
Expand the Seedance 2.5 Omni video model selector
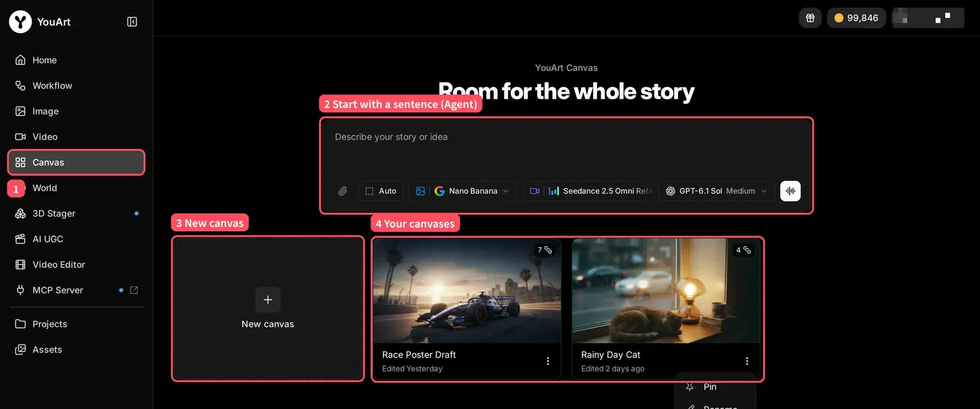point(589,191)
